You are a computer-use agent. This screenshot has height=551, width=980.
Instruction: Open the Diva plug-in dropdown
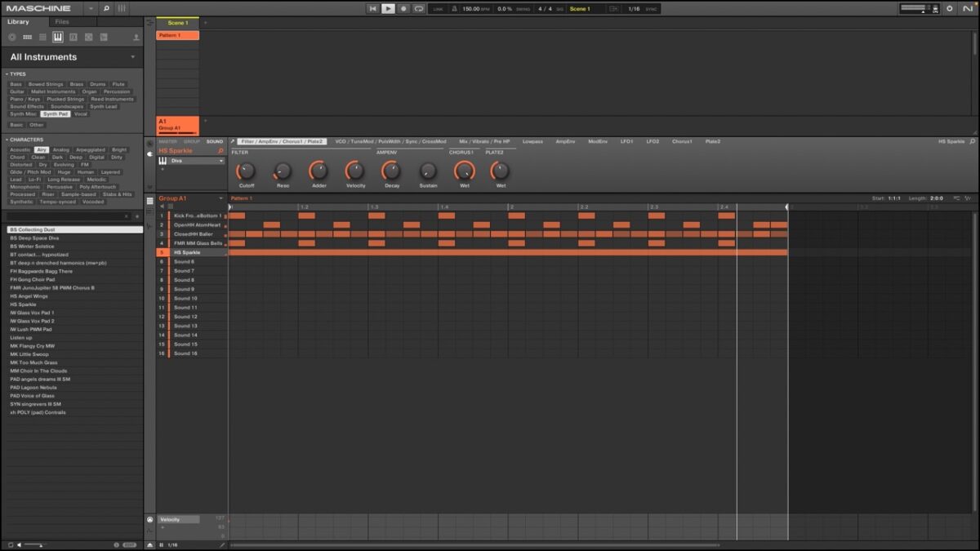tap(220, 161)
